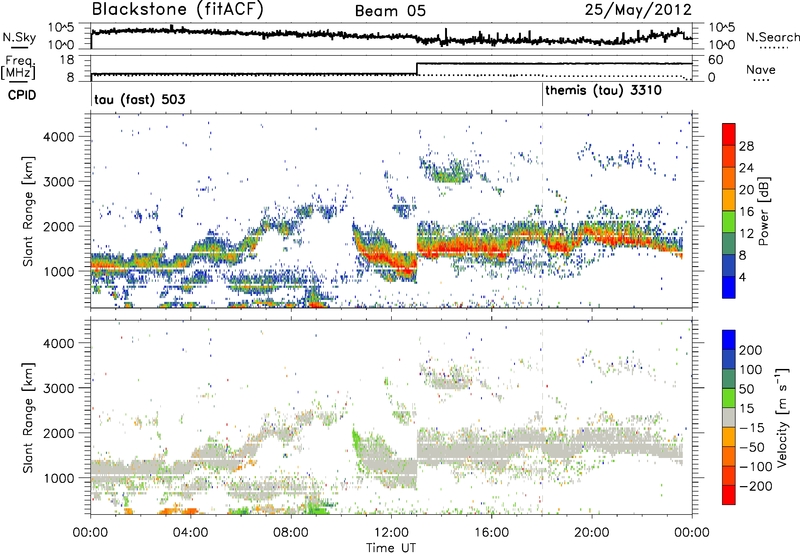The width and height of the screenshot is (800, 554).
Task: Click the dashed CPID change line in the power panel near 18:00
Action: pos(542,210)
